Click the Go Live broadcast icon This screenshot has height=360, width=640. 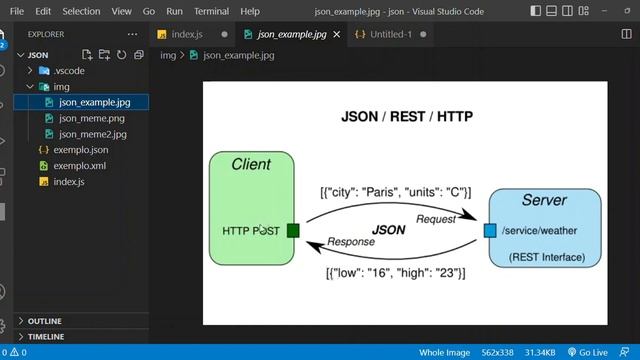[572, 352]
